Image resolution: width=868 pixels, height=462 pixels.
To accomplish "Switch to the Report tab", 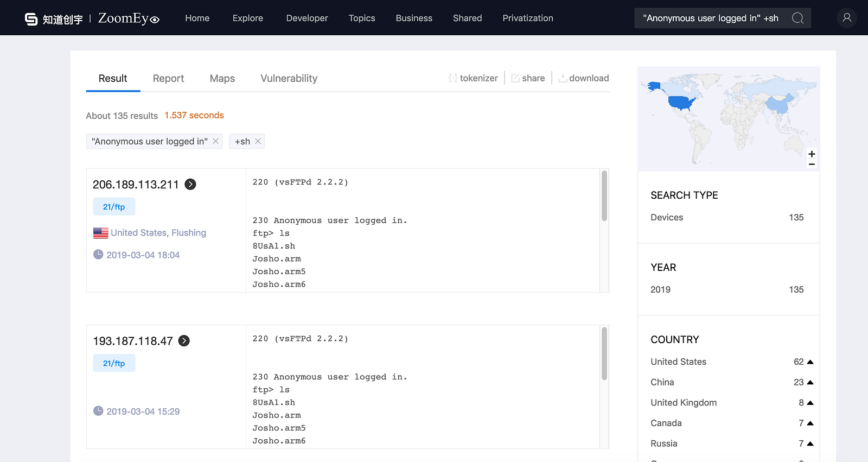I will [x=168, y=78].
